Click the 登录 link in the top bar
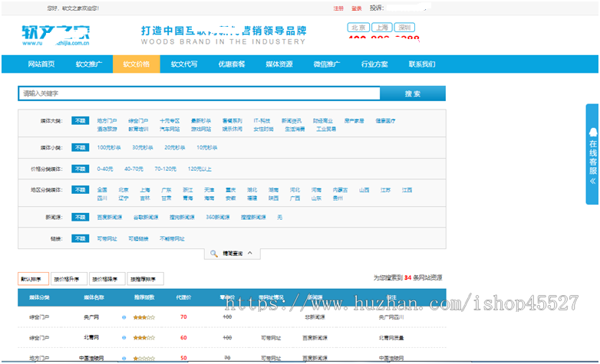600x364 pixels. [x=356, y=8]
